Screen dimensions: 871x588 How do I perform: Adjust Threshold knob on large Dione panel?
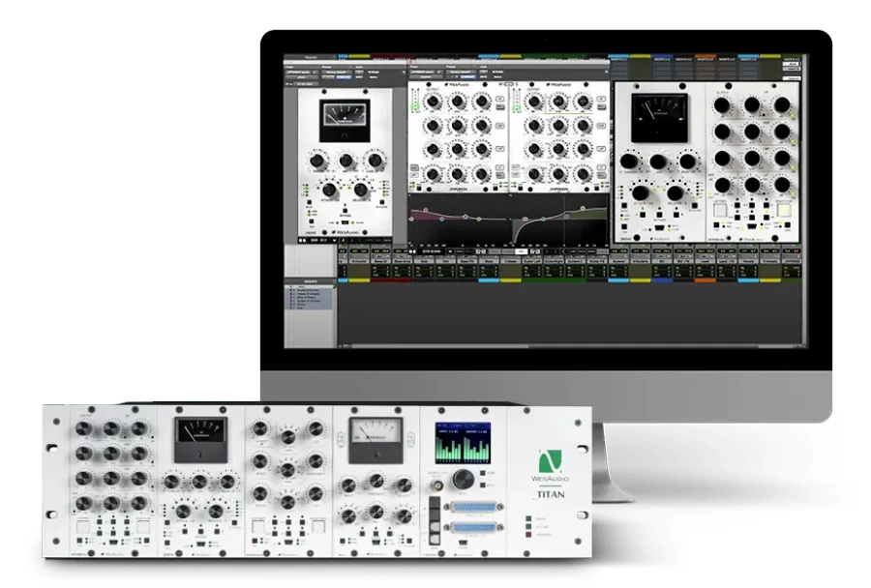pyautogui.click(x=628, y=162)
